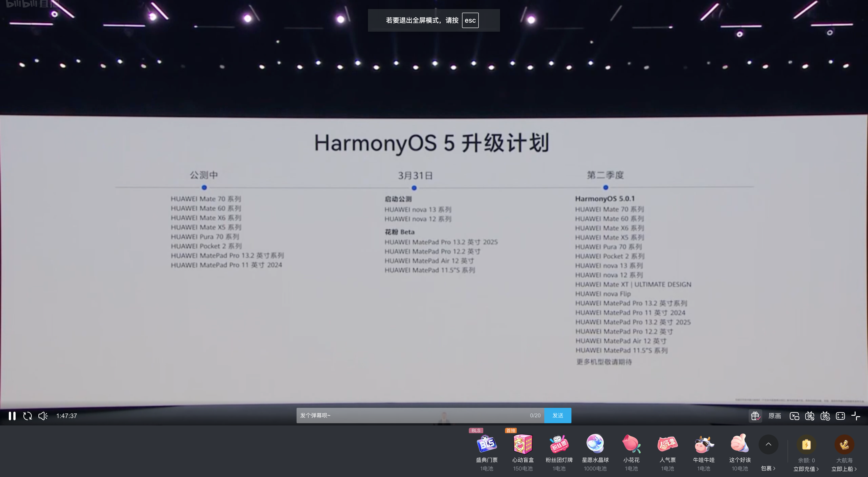Click the battery balance icon
868x477 pixels.
tap(806, 444)
